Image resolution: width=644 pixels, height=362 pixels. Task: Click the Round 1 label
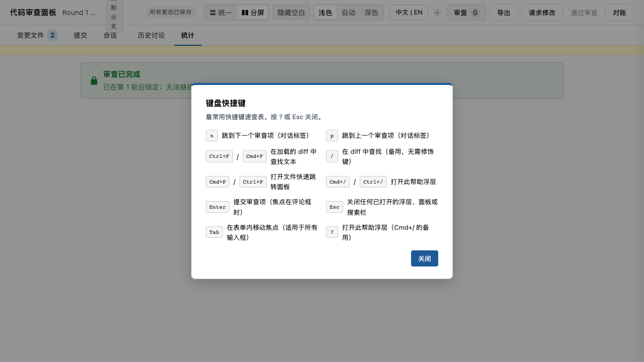tap(79, 13)
